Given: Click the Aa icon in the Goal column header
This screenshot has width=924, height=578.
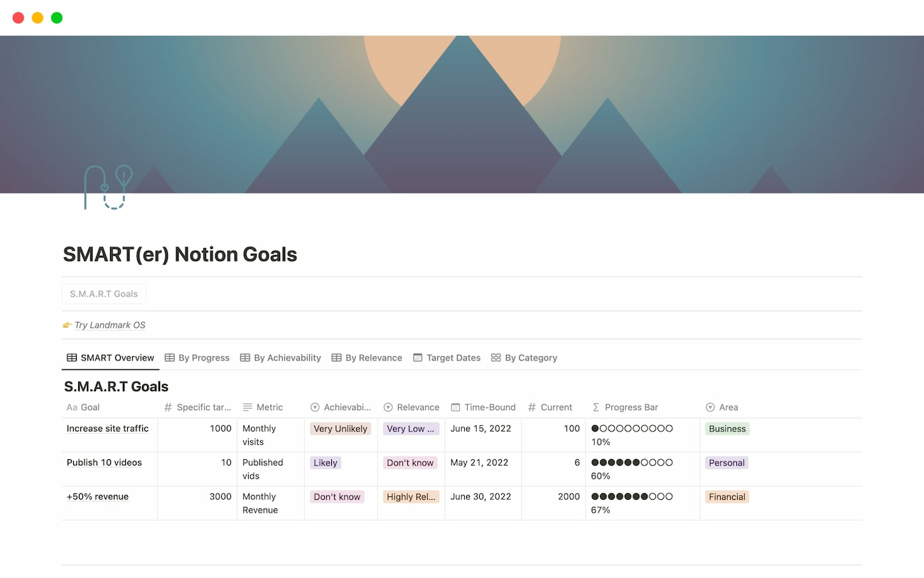Looking at the screenshot, I should coord(71,407).
